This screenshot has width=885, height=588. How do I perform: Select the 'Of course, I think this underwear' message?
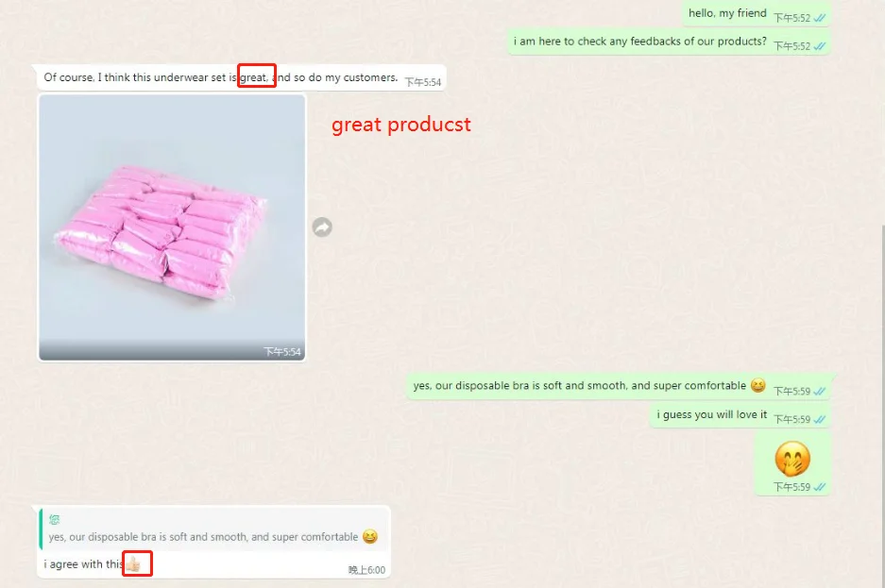coord(242,77)
